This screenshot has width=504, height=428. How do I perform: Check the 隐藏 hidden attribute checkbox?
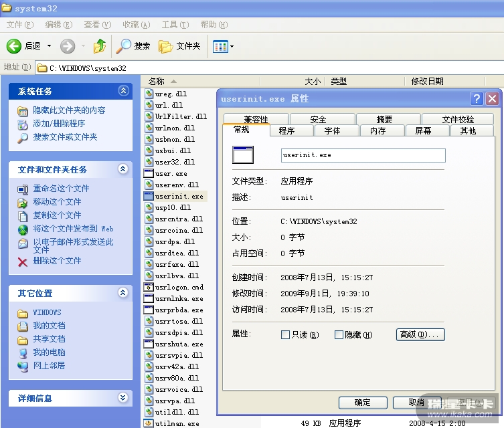point(339,335)
